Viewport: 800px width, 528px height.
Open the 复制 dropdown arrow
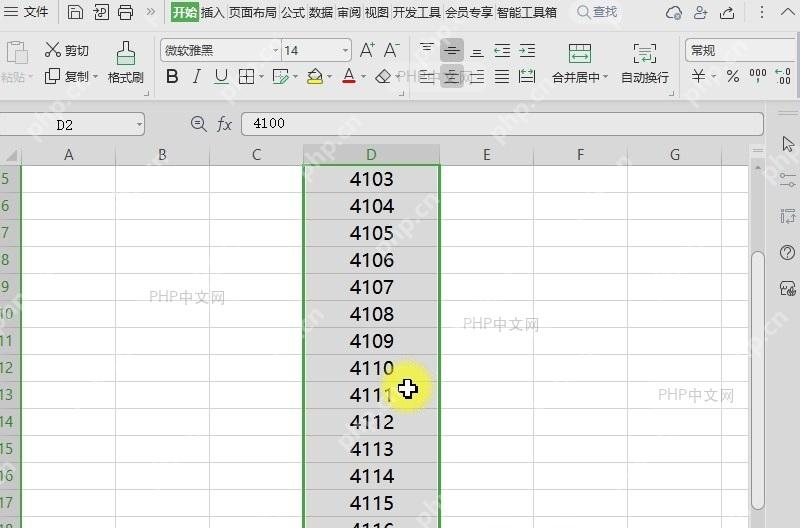(x=95, y=77)
